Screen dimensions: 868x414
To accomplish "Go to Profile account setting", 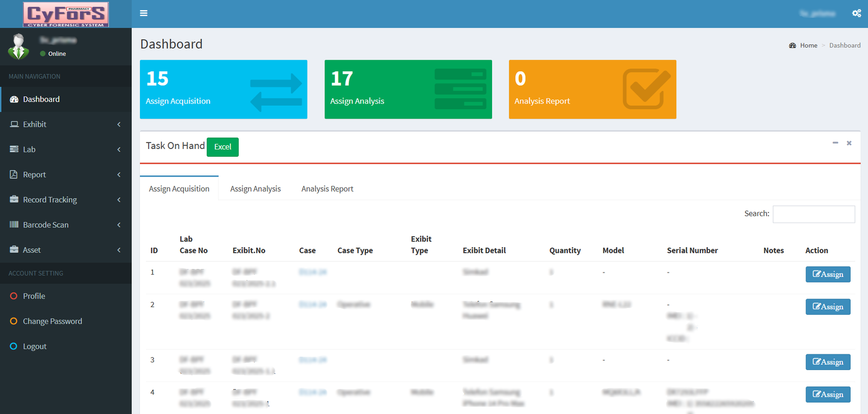I will pyautogui.click(x=66, y=296).
